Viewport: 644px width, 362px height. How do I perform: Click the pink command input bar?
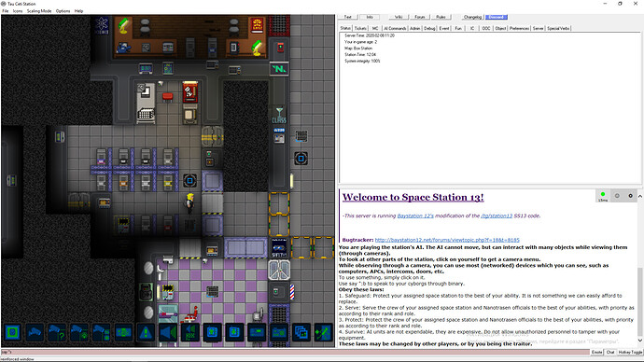(x=295, y=352)
